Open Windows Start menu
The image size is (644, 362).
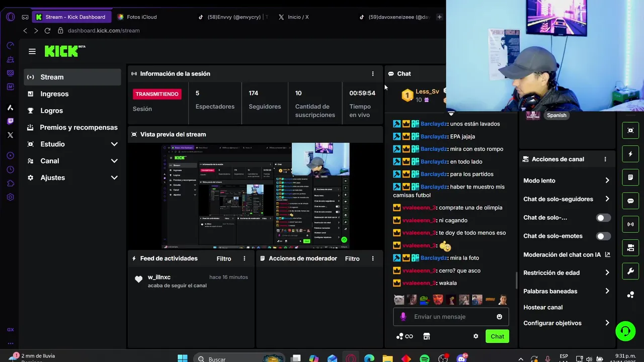[183, 358]
